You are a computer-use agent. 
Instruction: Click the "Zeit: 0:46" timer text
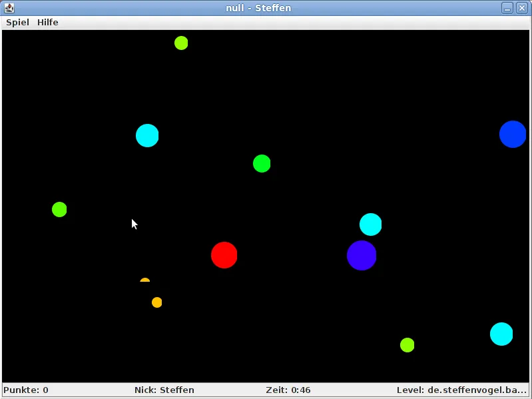[x=288, y=390]
